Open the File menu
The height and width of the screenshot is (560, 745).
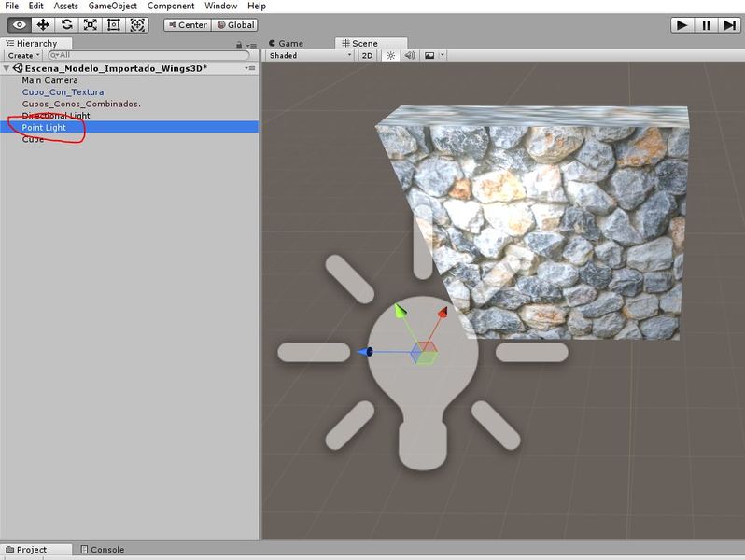pyautogui.click(x=12, y=6)
